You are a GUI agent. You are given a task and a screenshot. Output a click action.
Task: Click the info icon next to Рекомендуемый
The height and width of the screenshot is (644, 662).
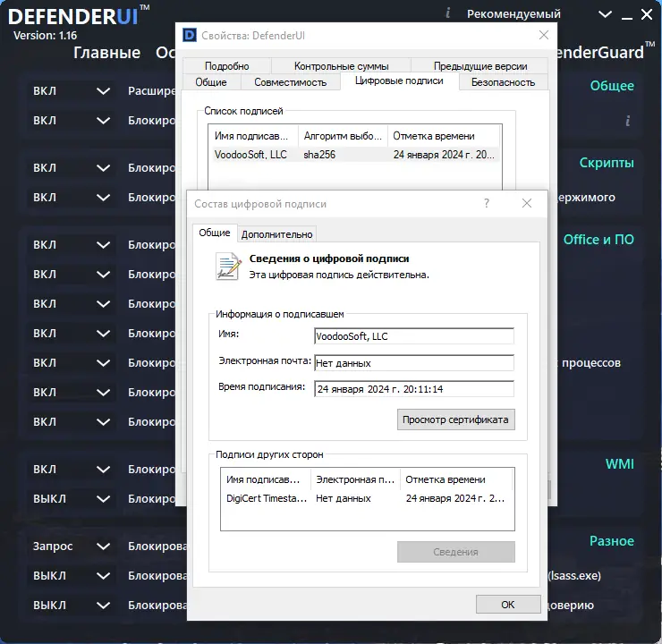click(x=448, y=13)
